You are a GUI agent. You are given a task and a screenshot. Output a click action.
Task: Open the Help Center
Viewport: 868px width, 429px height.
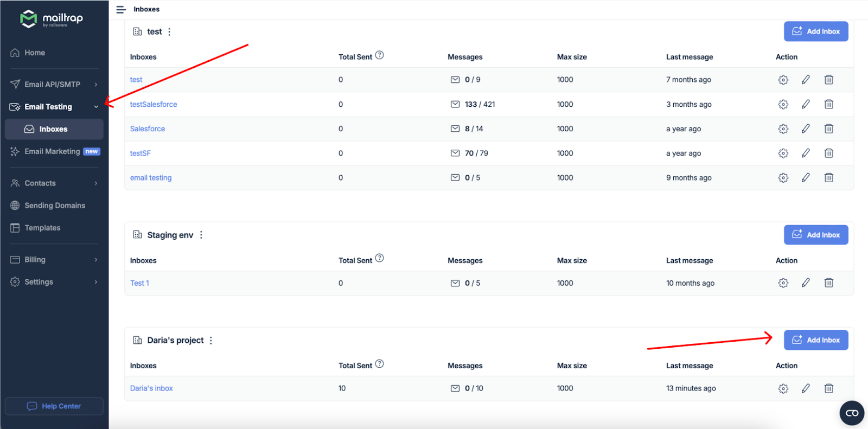pos(54,406)
